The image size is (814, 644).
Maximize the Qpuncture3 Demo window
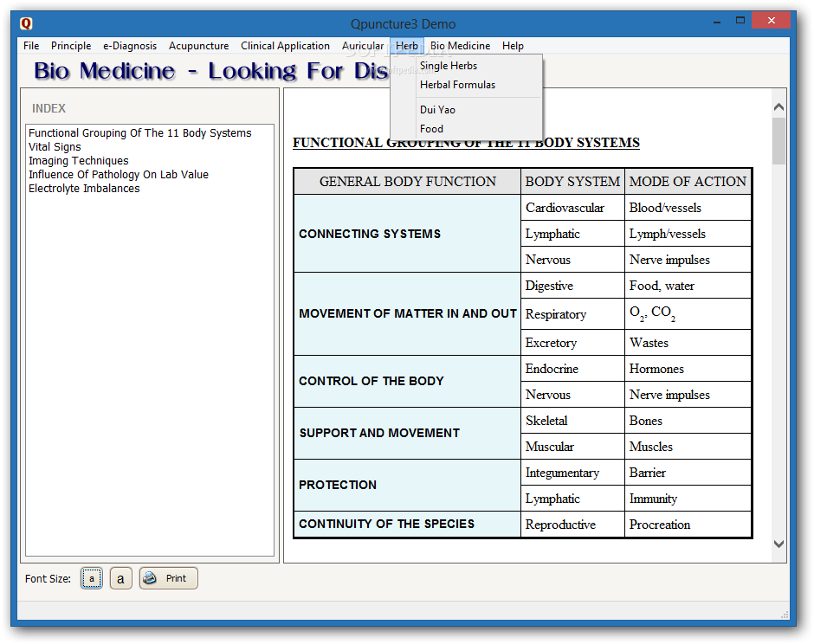pyautogui.click(x=740, y=21)
